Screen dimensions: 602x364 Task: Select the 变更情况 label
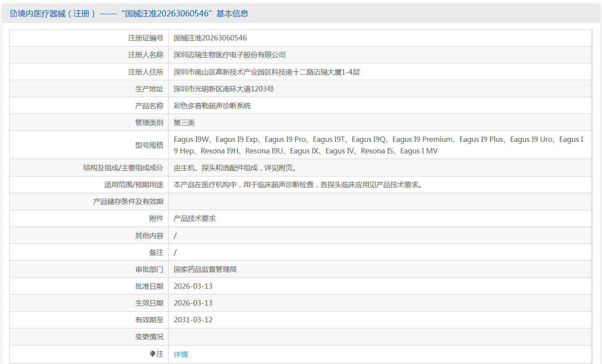[x=149, y=337]
